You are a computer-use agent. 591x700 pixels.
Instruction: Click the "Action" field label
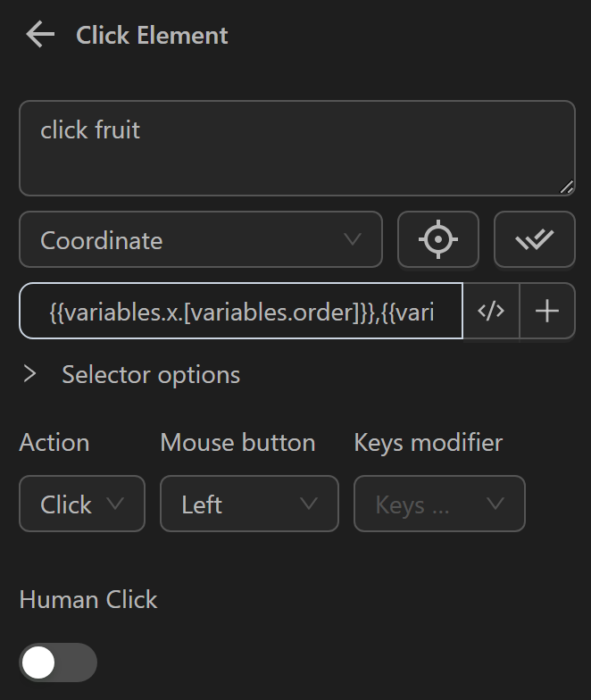coord(54,443)
